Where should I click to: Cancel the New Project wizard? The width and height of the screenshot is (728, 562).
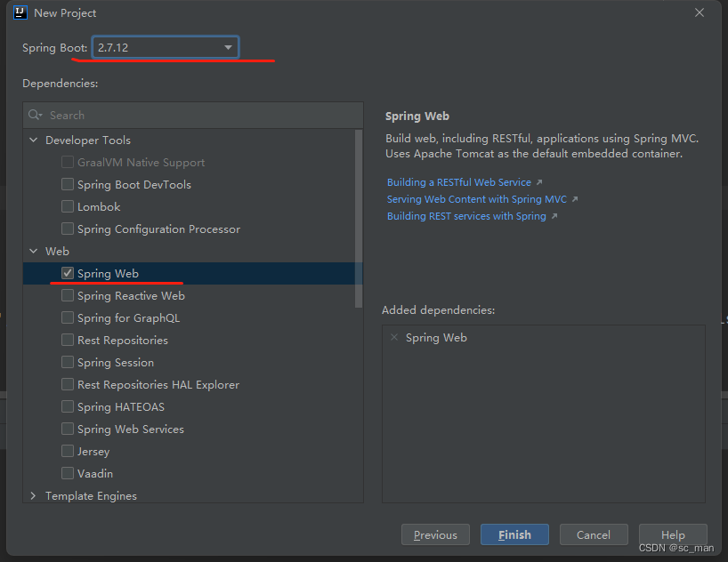tap(594, 534)
